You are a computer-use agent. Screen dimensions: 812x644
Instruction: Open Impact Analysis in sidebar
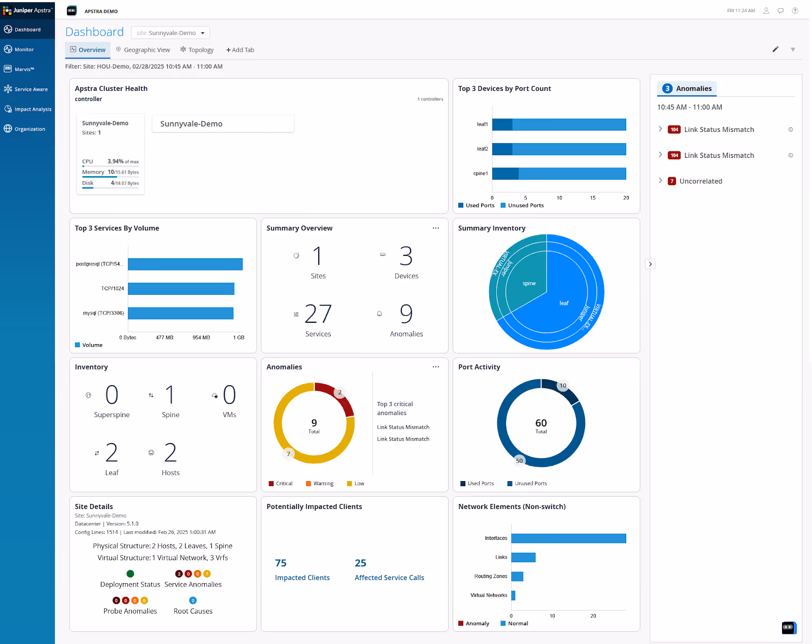point(27,109)
